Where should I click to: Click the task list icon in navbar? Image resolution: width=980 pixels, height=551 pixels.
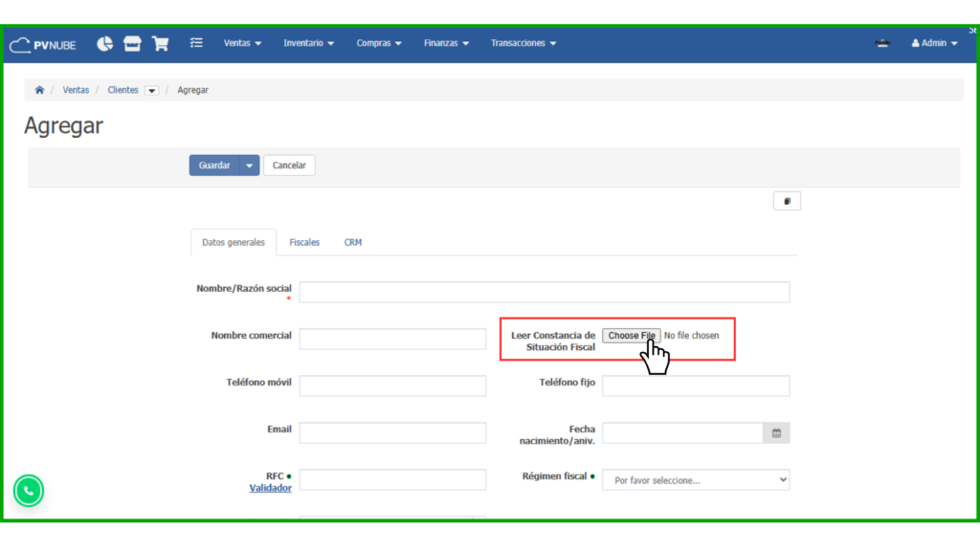coord(196,43)
